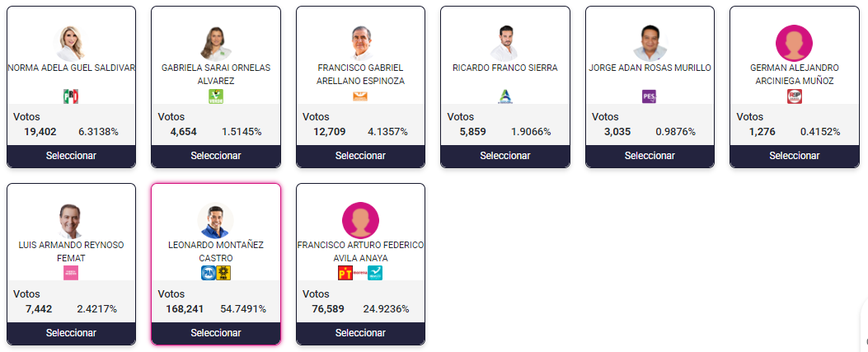Click German Alejandro Arciniega's placeholder avatar
The image size is (868, 352).
(795, 43)
